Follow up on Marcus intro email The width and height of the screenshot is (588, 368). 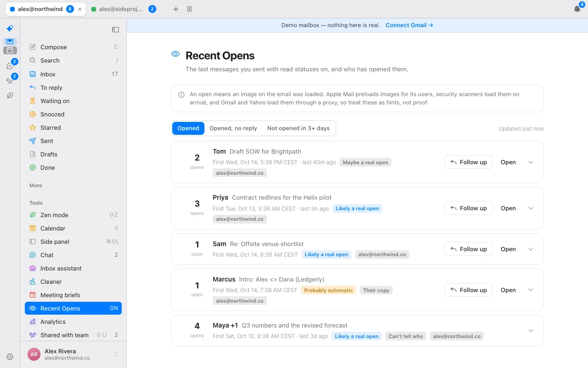click(469, 290)
